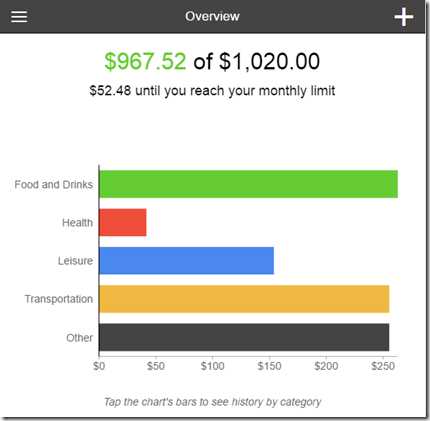Click the $100 axis tick label
This screenshot has height=421, width=430.
(212, 366)
